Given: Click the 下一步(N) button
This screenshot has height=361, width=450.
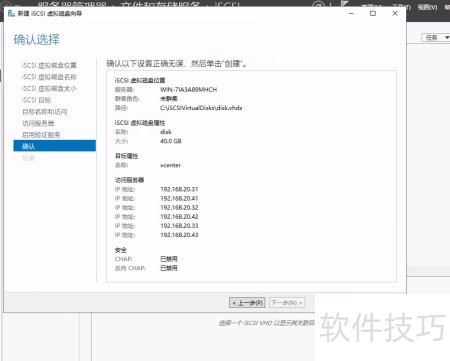Looking at the screenshot, I should [x=287, y=303].
